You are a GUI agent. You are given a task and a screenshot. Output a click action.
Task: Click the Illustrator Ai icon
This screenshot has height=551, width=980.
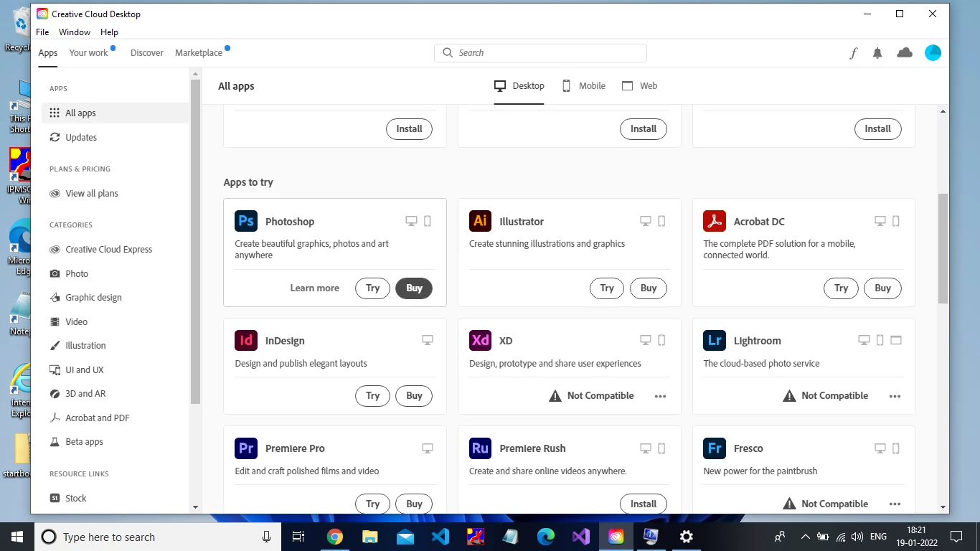(480, 221)
